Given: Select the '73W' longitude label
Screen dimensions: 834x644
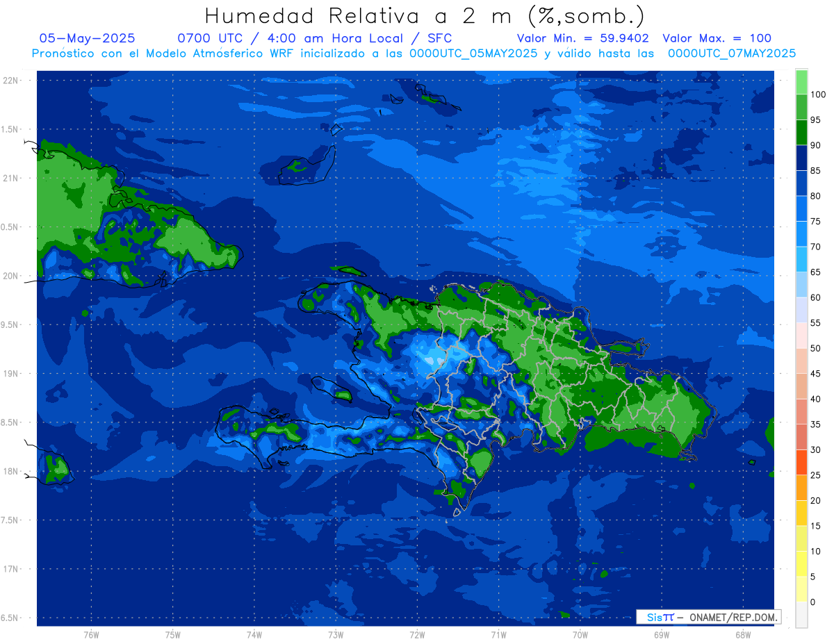Looking at the screenshot, I should coord(336,635).
